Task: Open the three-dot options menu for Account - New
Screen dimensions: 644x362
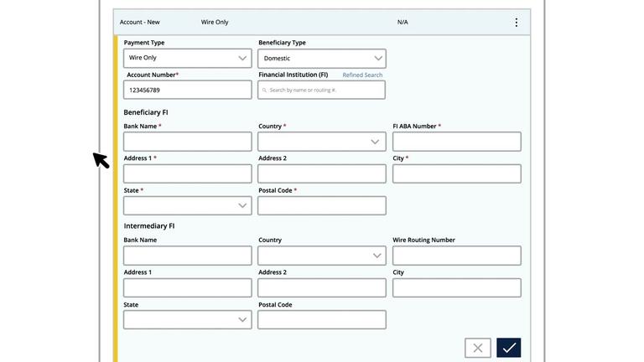Action: coord(517,22)
